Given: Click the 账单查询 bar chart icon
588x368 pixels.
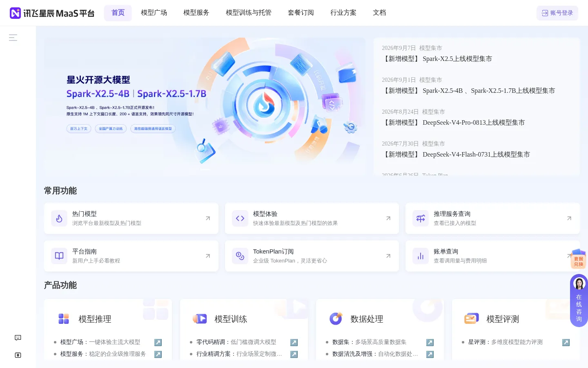Looking at the screenshot, I should [421, 256].
